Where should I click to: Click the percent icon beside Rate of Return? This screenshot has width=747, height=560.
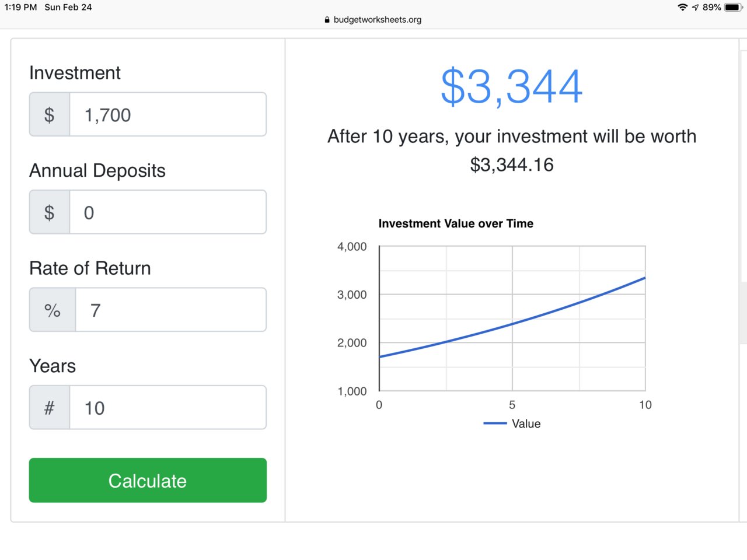[x=53, y=310]
